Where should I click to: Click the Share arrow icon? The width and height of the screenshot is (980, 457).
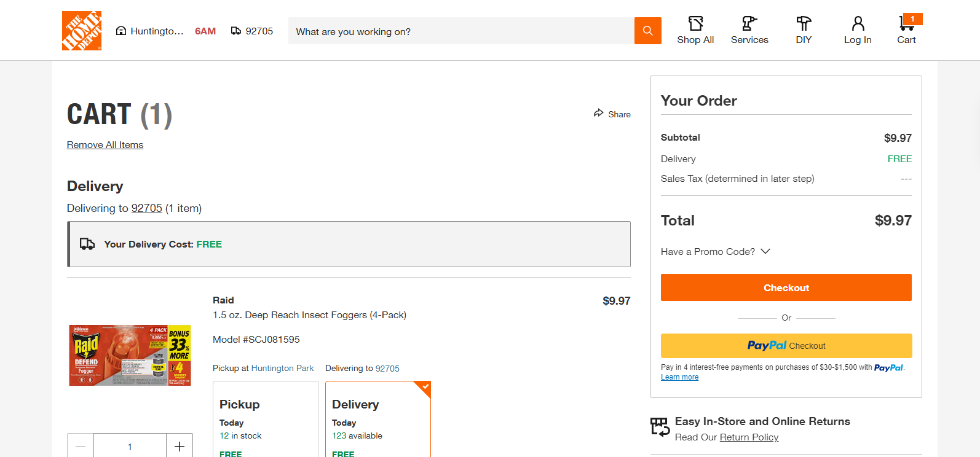click(x=598, y=113)
